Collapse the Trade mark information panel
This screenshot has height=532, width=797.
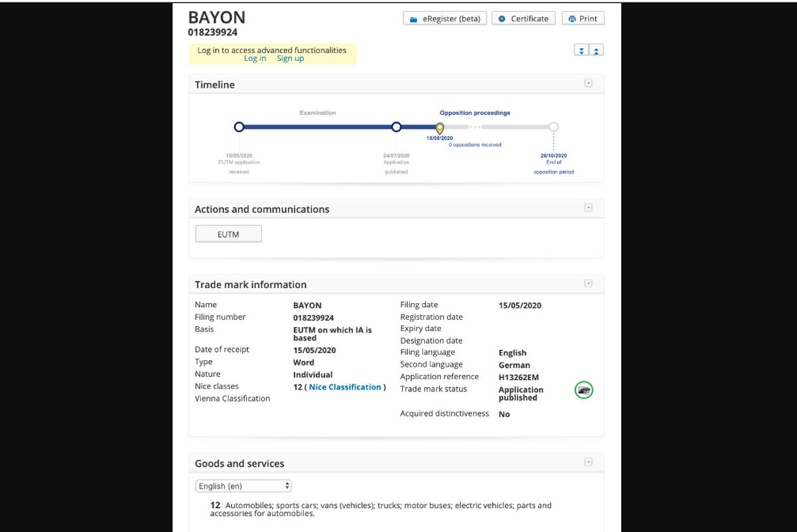point(588,284)
